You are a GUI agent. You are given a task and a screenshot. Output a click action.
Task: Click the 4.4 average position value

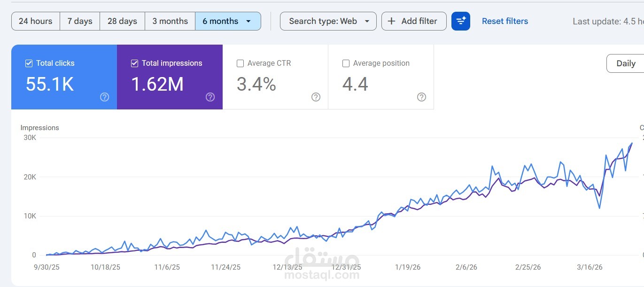[x=355, y=84]
